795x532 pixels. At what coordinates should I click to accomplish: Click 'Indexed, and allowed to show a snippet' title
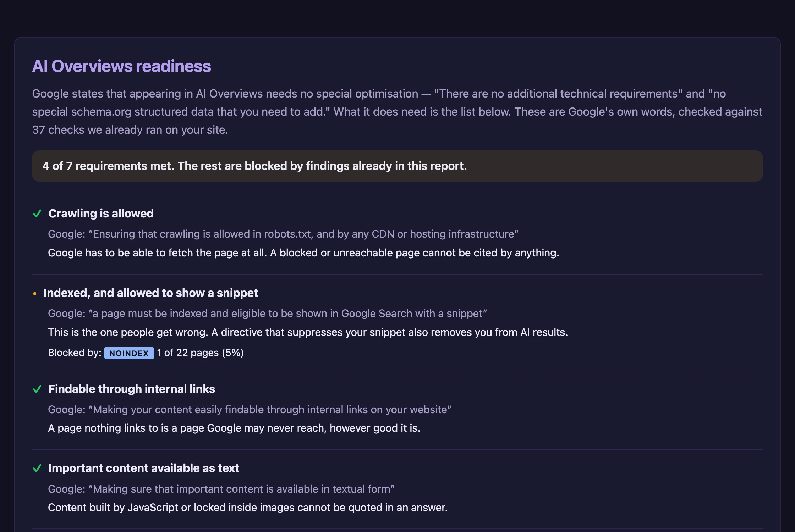click(151, 293)
